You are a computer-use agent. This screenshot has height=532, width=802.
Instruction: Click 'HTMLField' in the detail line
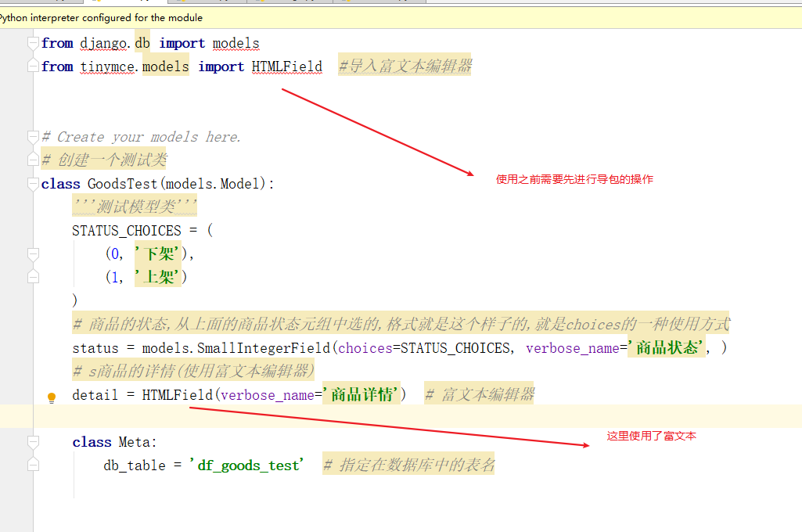177,395
